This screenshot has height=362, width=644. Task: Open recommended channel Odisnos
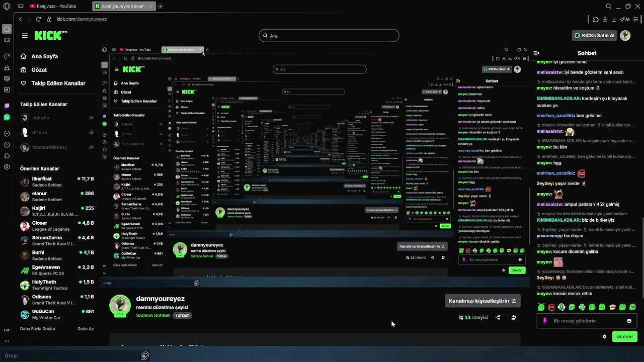pos(56,300)
